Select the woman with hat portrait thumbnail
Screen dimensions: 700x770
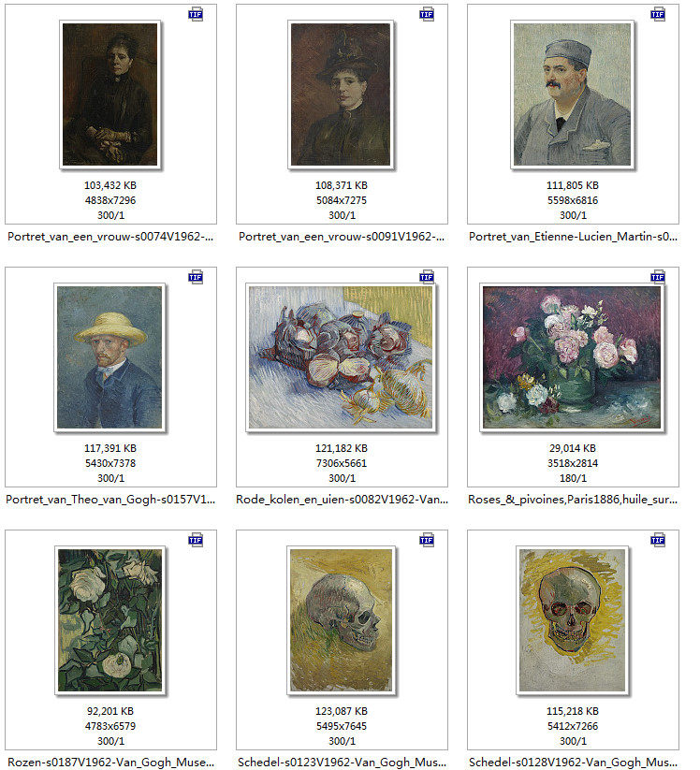point(341,94)
